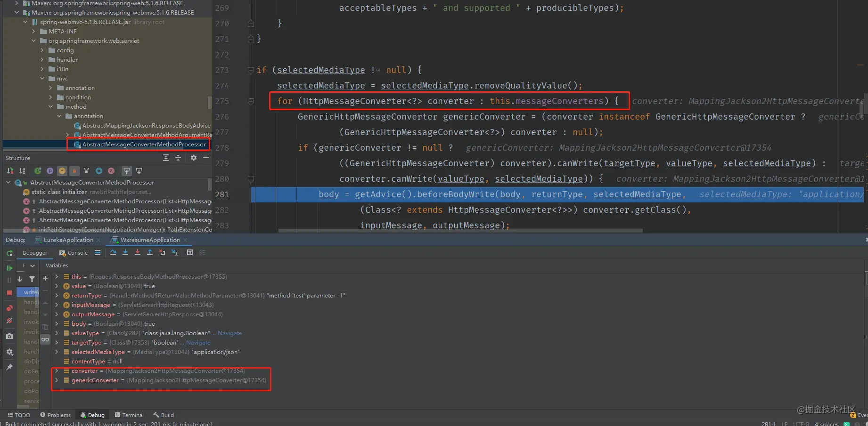The height and width of the screenshot is (426, 868).
Task: Open TODO tool window
Action: coord(19,415)
